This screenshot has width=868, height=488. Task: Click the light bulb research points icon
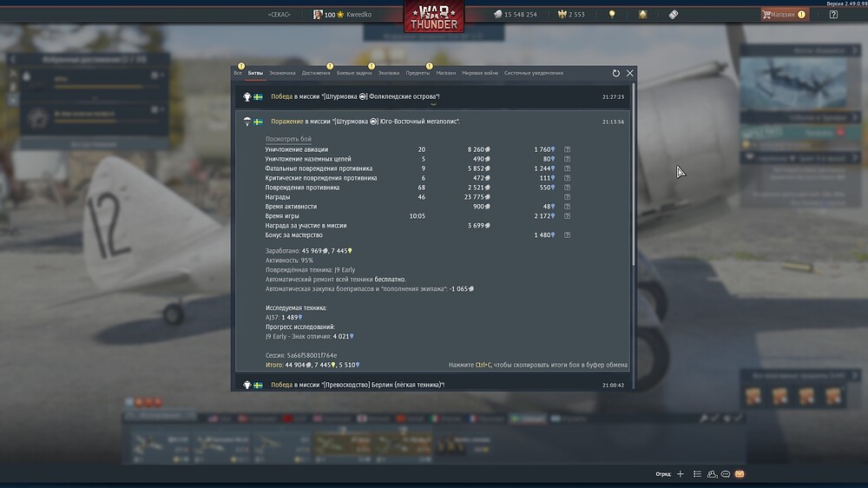(612, 15)
